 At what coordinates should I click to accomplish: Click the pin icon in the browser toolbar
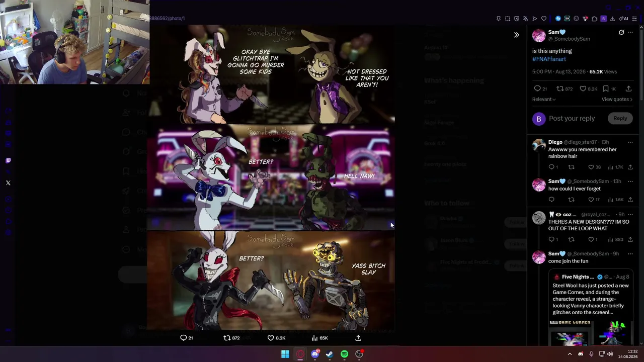(499, 19)
